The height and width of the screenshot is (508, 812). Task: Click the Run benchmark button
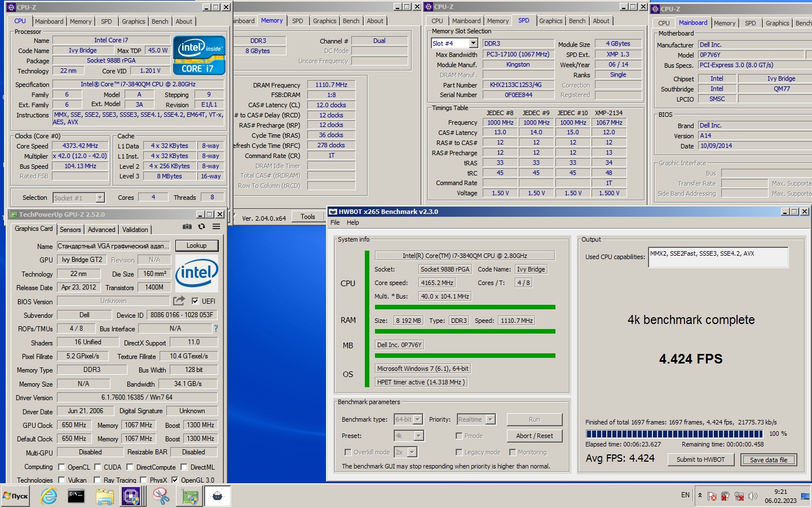point(535,419)
